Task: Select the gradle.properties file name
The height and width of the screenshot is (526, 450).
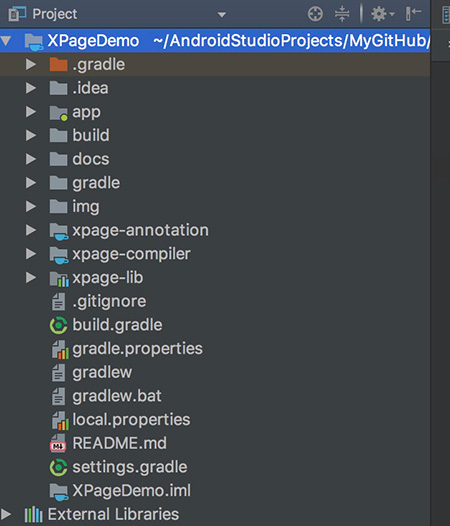Action: (x=137, y=349)
